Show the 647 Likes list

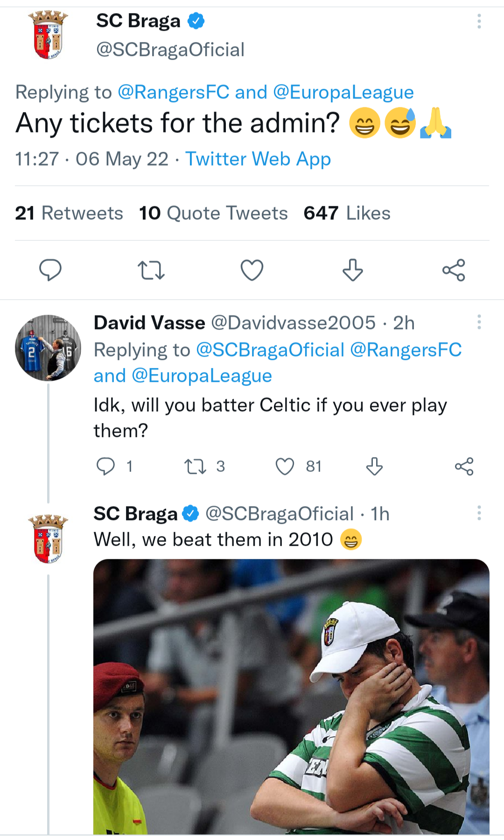(x=347, y=213)
